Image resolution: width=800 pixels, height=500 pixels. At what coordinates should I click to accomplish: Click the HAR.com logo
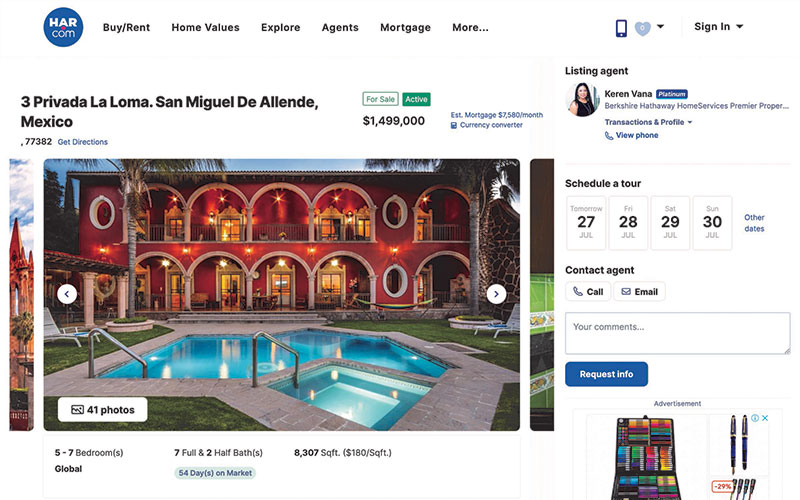[x=63, y=27]
